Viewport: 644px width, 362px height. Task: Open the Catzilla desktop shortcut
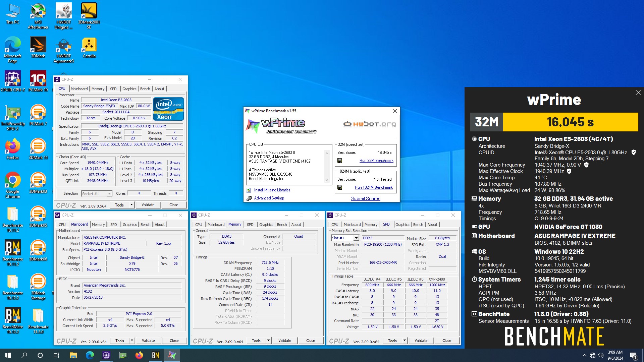click(89, 47)
